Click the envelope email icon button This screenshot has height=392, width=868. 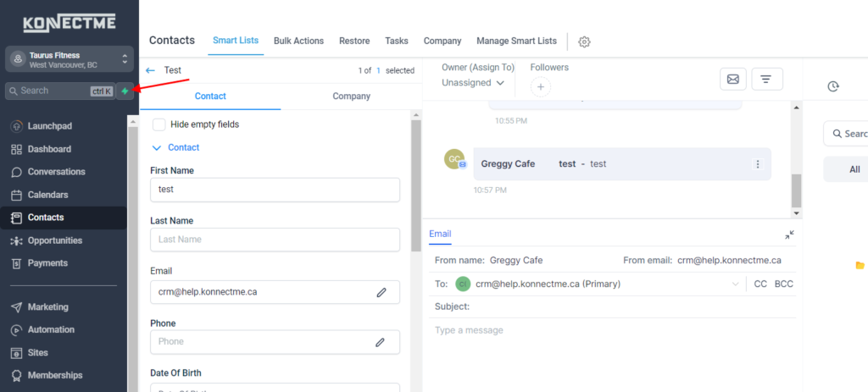point(733,79)
